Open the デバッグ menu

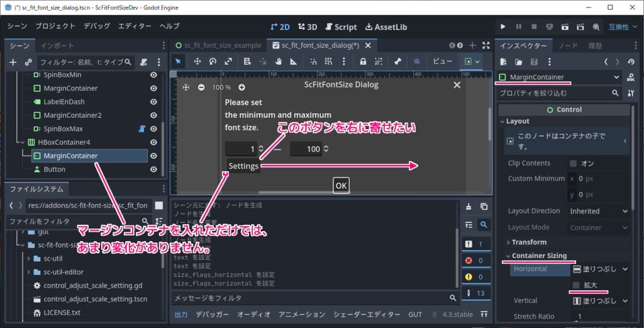(97, 26)
